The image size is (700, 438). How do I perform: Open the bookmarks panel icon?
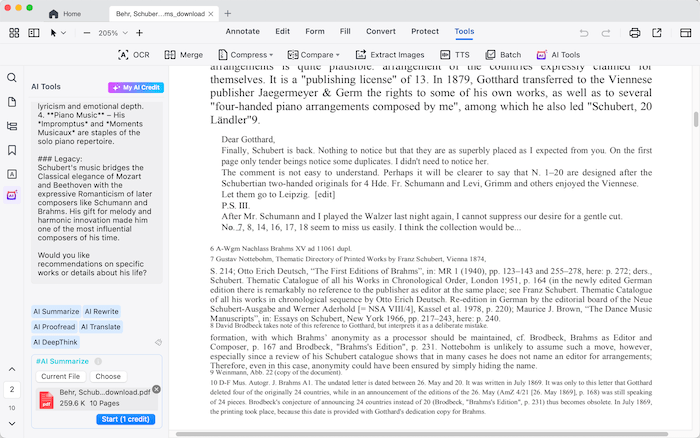[12, 150]
